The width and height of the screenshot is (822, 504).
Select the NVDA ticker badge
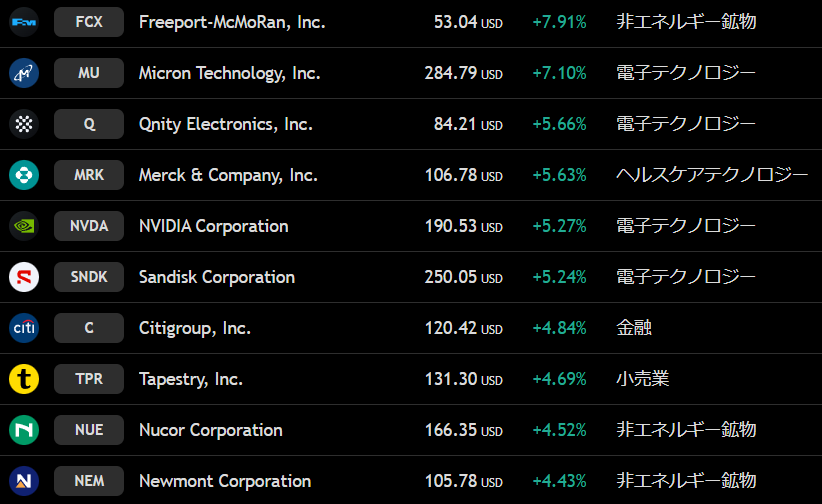click(x=89, y=226)
